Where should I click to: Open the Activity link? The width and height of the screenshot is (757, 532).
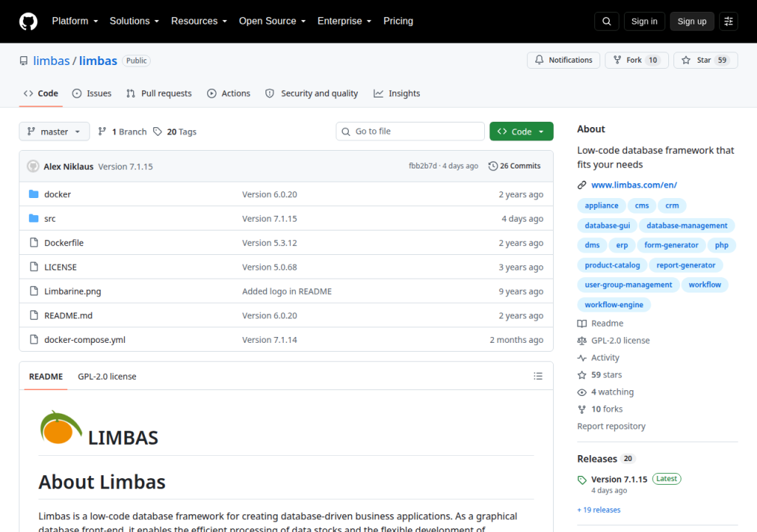coord(598,358)
